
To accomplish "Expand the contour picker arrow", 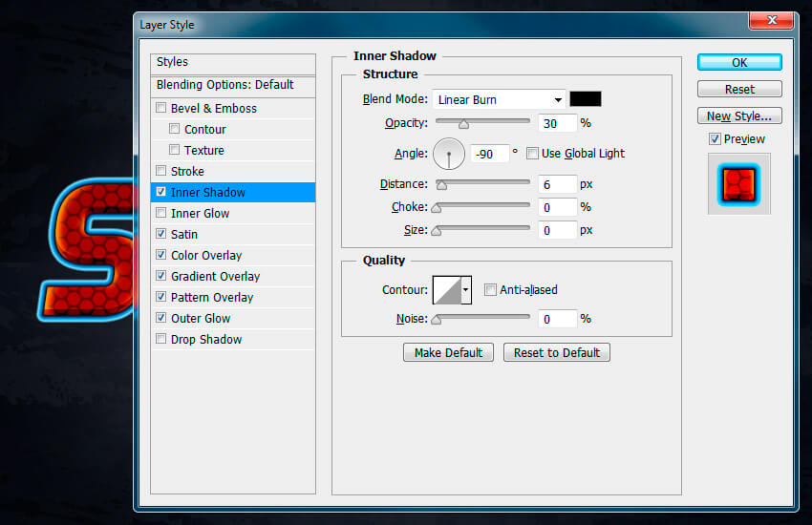I will (466, 289).
